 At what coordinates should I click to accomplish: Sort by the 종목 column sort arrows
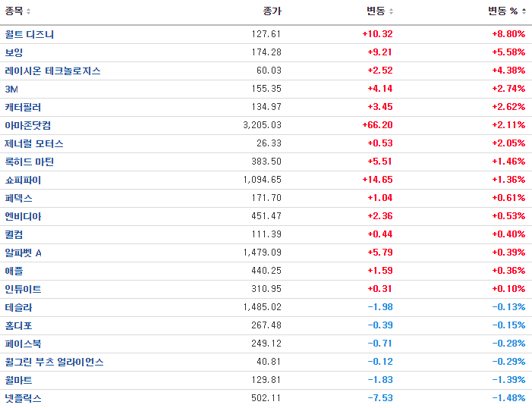point(29,11)
